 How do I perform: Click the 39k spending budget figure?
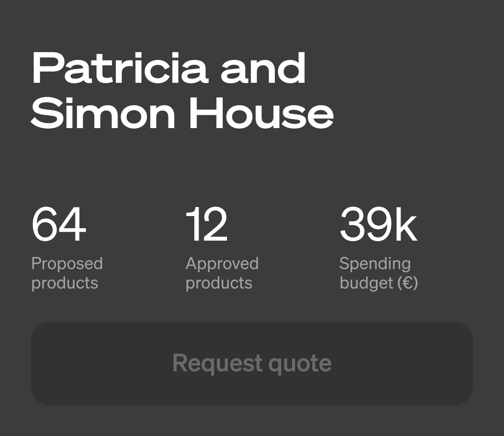(378, 225)
